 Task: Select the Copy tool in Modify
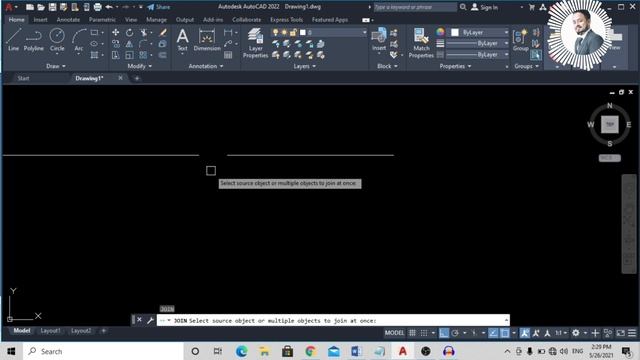(x=116, y=44)
